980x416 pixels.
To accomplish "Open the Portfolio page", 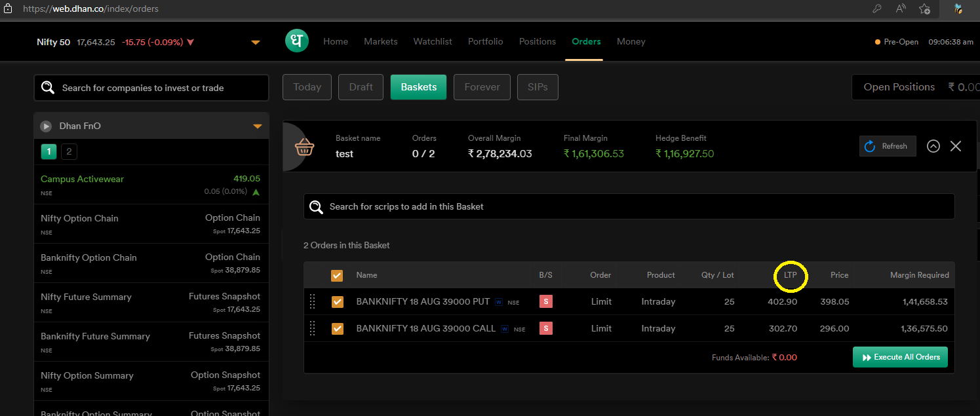I will click(x=486, y=41).
